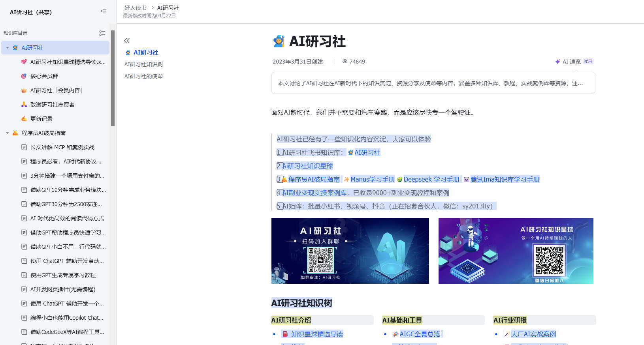Open 程序员AI破局指南 link in document body

click(x=314, y=179)
